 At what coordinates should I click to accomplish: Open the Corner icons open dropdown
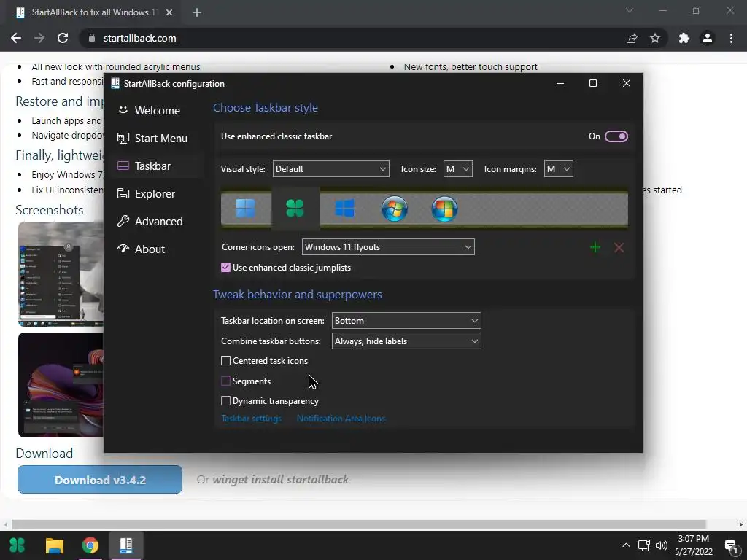click(x=388, y=247)
